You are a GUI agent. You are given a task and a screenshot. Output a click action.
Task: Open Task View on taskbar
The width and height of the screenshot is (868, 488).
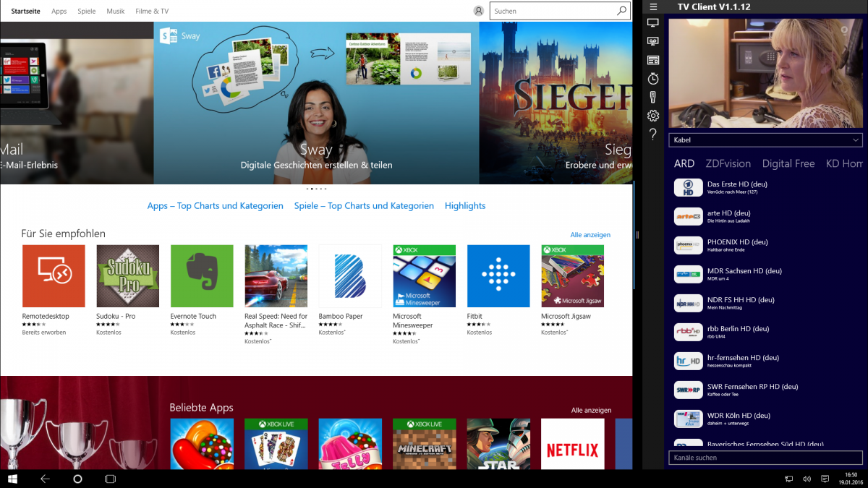point(110,479)
